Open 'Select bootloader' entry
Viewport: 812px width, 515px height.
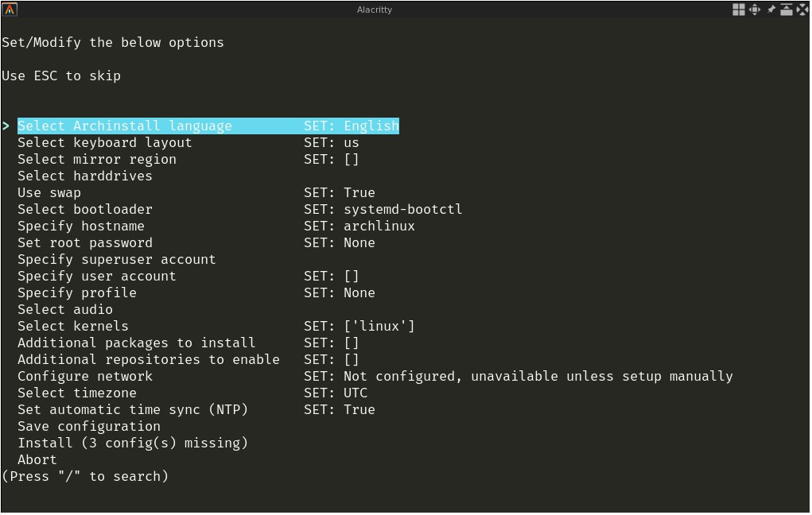point(85,209)
